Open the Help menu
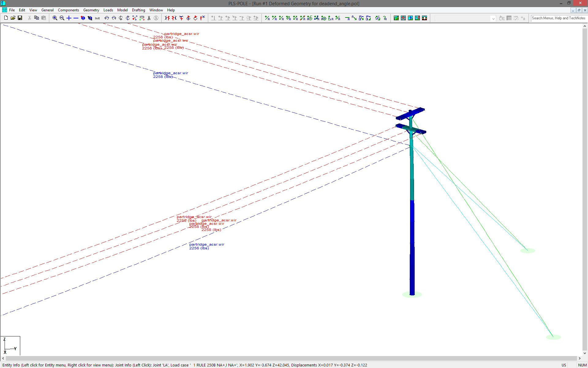588x368 pixels. coord(171,10)
